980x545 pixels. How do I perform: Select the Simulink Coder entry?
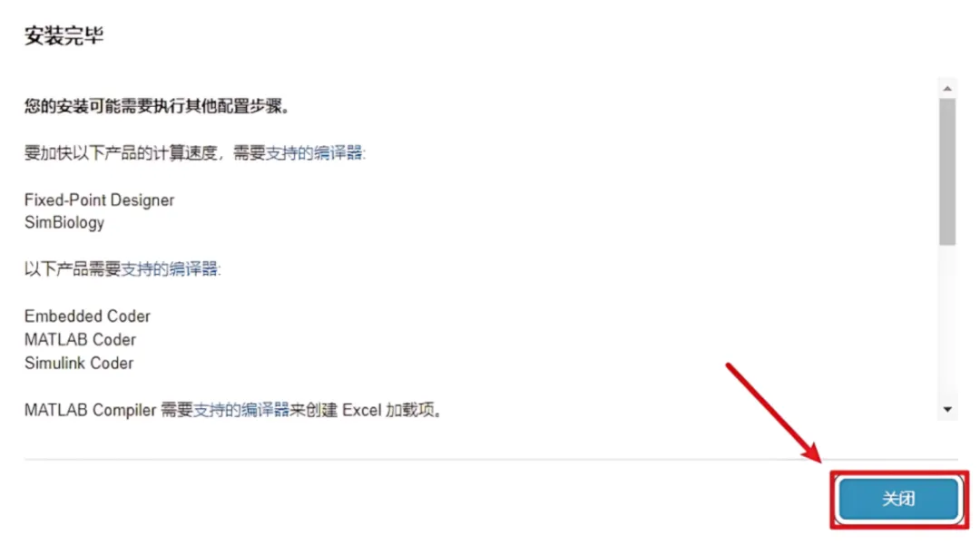[x=79, y=364]
